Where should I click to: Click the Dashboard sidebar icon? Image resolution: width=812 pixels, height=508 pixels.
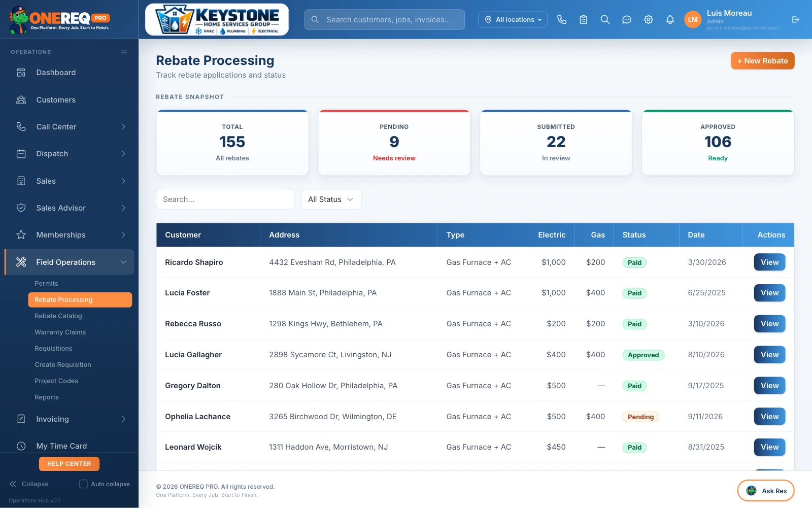click(x=21, y=73)
